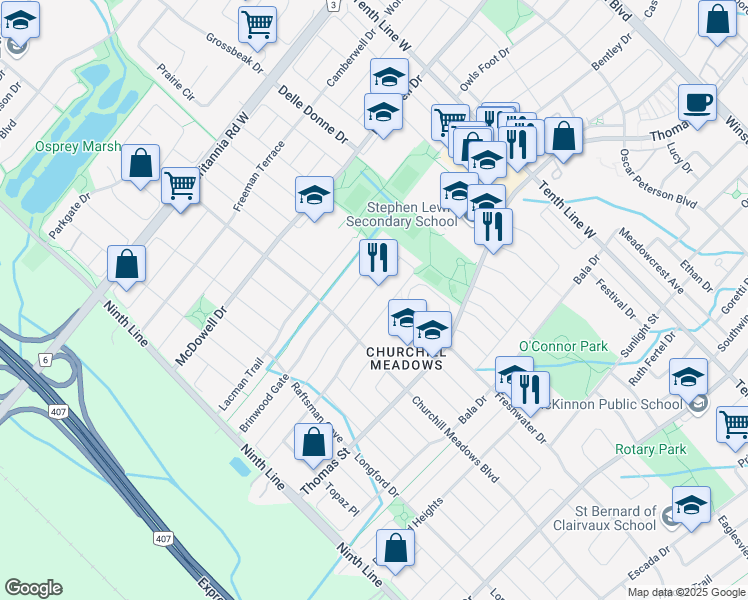Click Stephen Lewis Secondary School label
Viewport: 748px width, 600px height.
pos(402,215)
